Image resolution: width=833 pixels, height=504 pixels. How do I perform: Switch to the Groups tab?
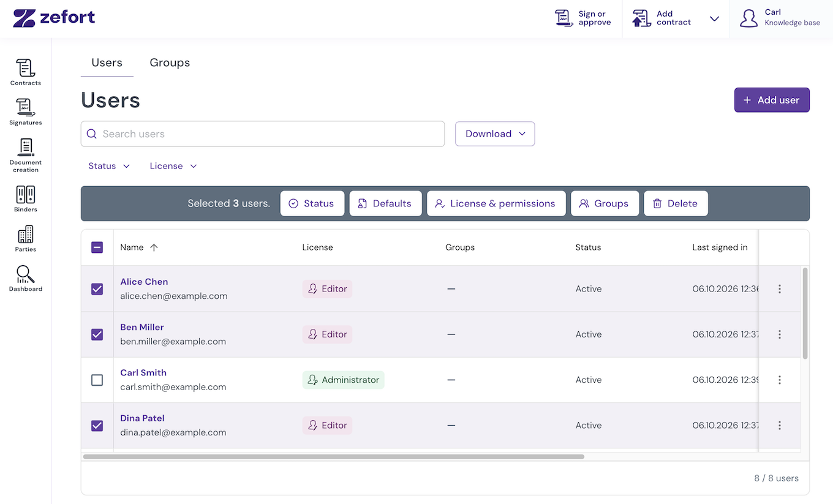170,62
